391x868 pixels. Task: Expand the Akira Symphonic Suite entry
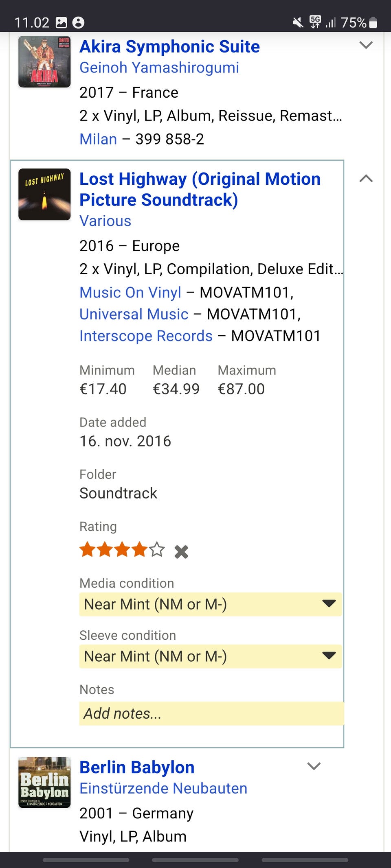click(366, 45)
